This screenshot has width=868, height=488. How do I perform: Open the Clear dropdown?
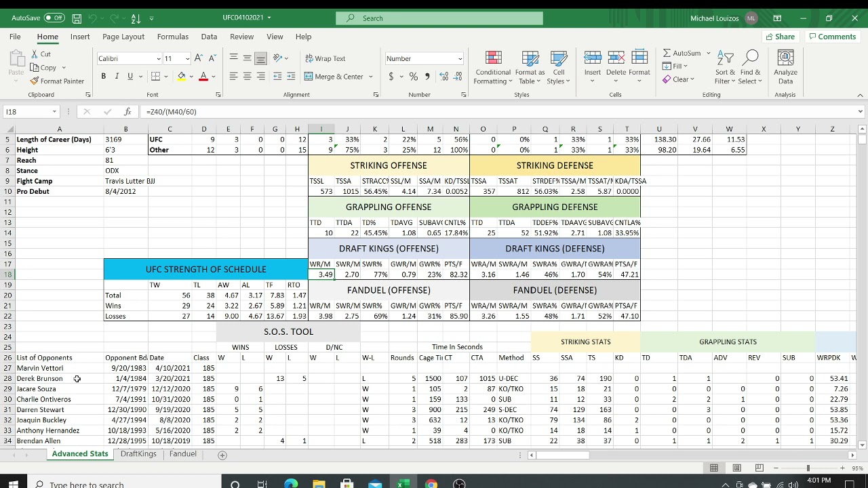(678, 79)
